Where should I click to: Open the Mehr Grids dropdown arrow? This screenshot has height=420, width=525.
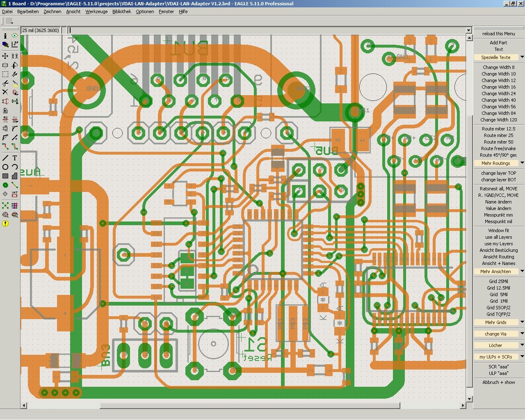(x=522, y=322)
